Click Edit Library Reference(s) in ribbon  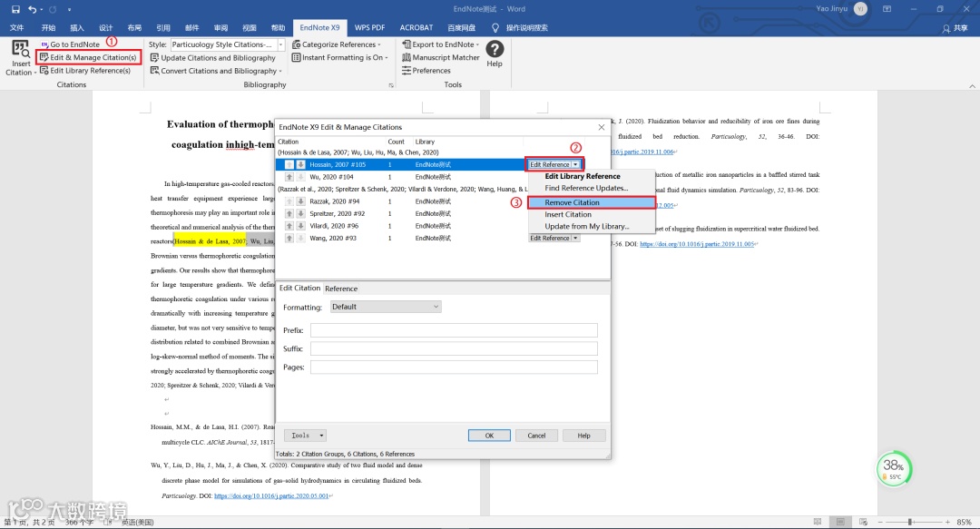coord(85,71)
